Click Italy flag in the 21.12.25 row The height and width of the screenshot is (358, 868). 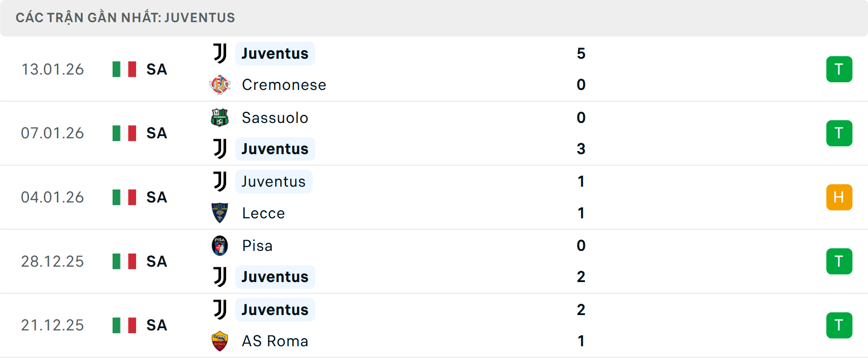click(124, 325)
